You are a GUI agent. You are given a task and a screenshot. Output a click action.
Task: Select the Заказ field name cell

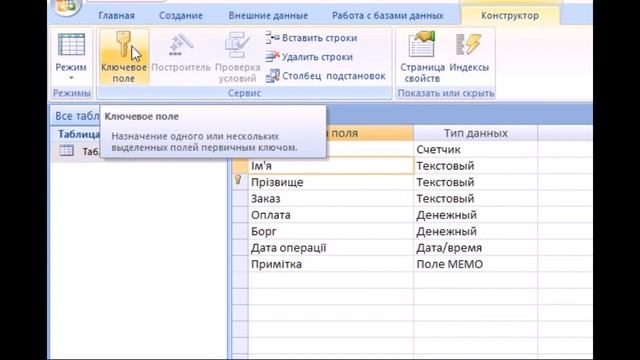coord(331,199)
